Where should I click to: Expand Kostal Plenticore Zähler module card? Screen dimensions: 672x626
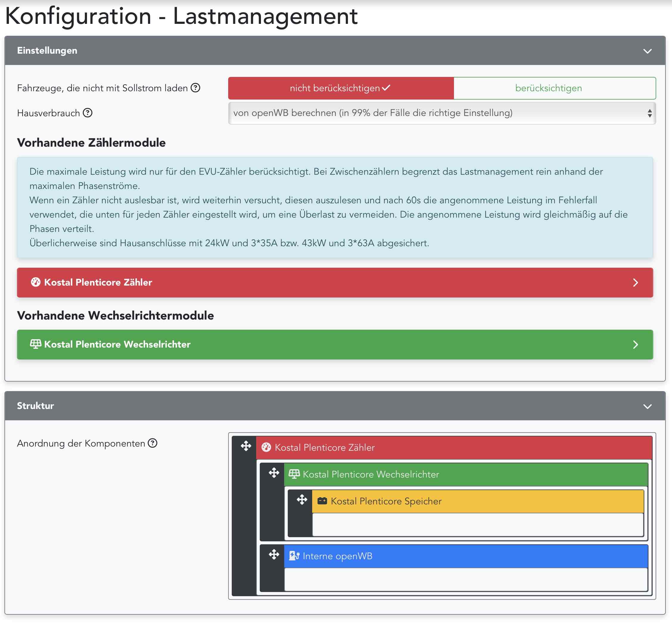[335, 282]
